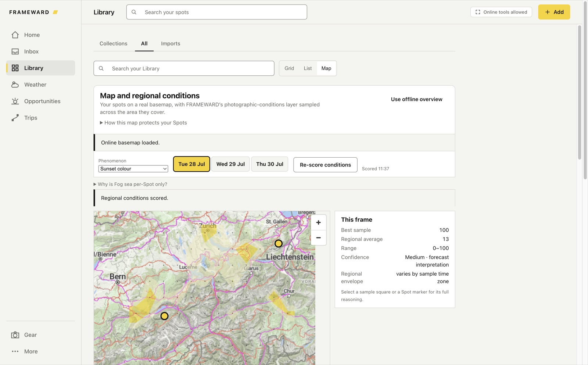Click Regional average value 13
Viewport: 588px width, 365px height.
(446, 239)
